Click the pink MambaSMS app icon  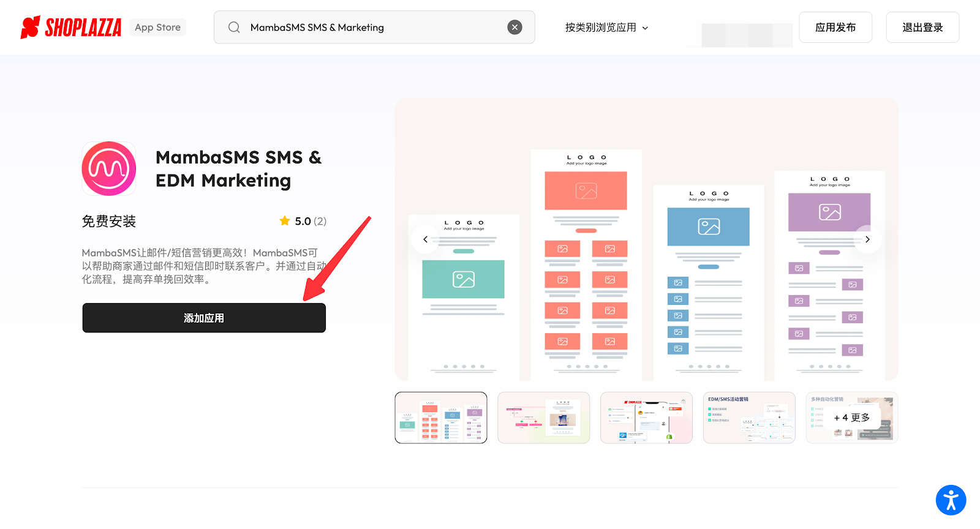(109, 169)
